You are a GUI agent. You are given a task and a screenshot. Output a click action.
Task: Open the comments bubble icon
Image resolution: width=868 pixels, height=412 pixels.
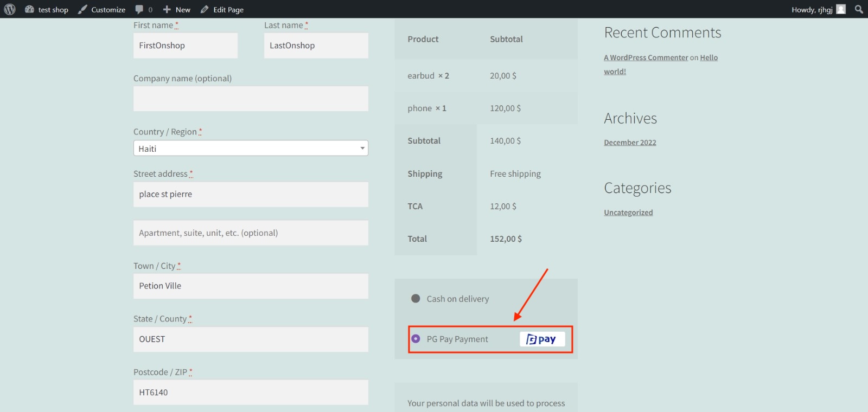click(x=139, y=9)
